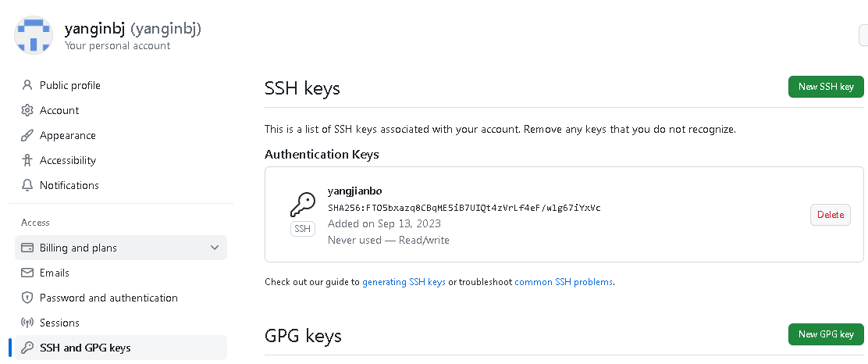The image size is (868, 364).
Task: Click the Sessions broadcast icon
Action: click(27, 323)
